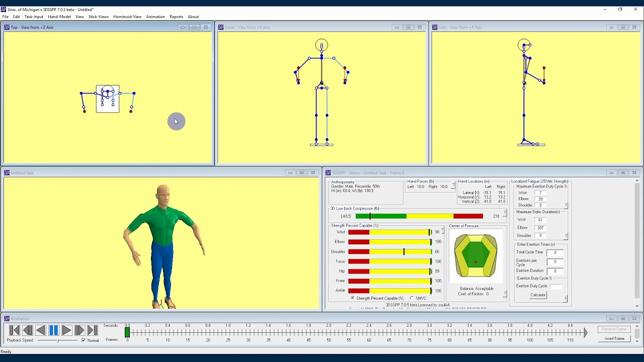This screenshot has height=362, width=644.
Task: Step back one frame in animation
Action: 28,330
